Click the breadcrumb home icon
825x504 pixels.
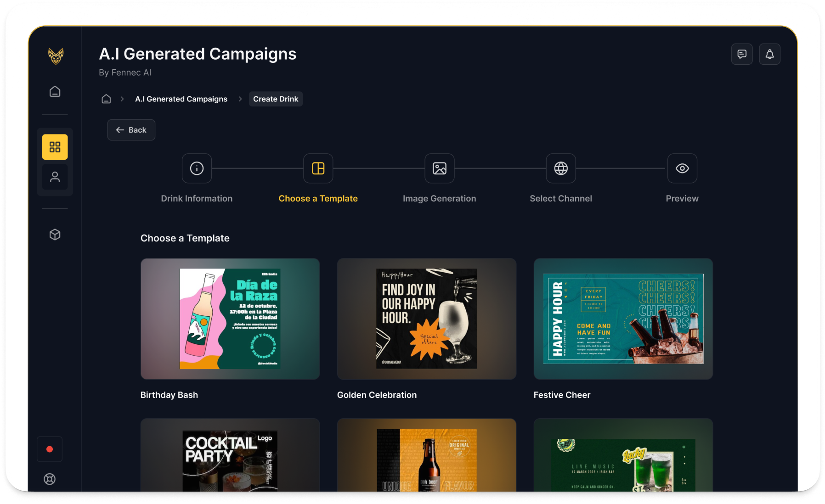[106, 99]
